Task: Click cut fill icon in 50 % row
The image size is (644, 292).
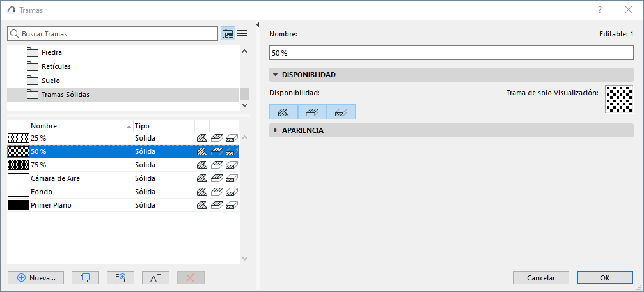Action: [x=232, y=151]
